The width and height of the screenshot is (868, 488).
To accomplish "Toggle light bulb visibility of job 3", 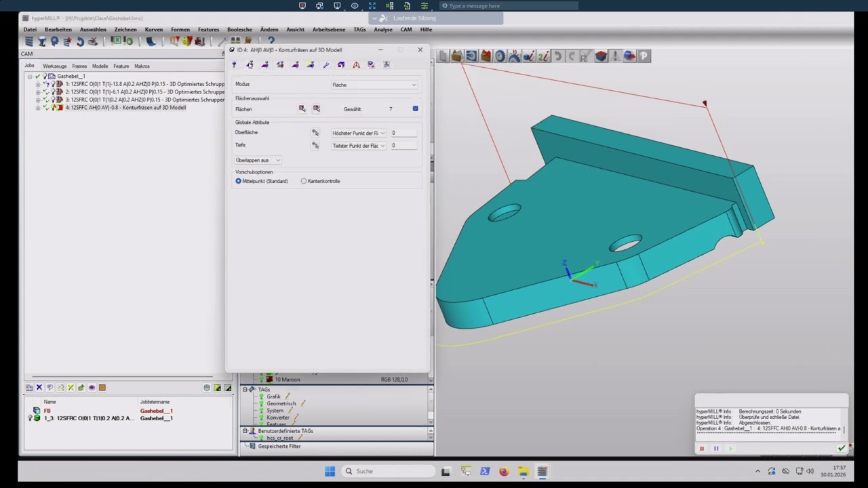I will [53, 100].
